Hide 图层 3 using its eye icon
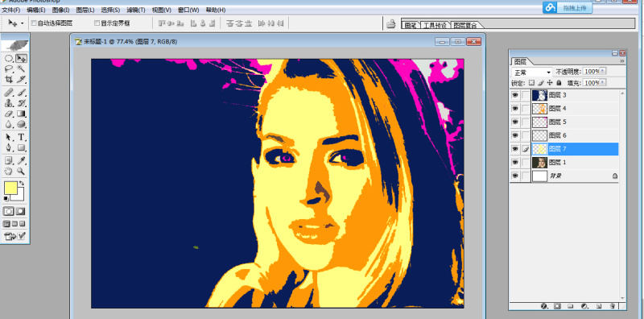Image resolution: width=644 pixels, height=319 pixels. pyautogui.click(x=515, y=95)
